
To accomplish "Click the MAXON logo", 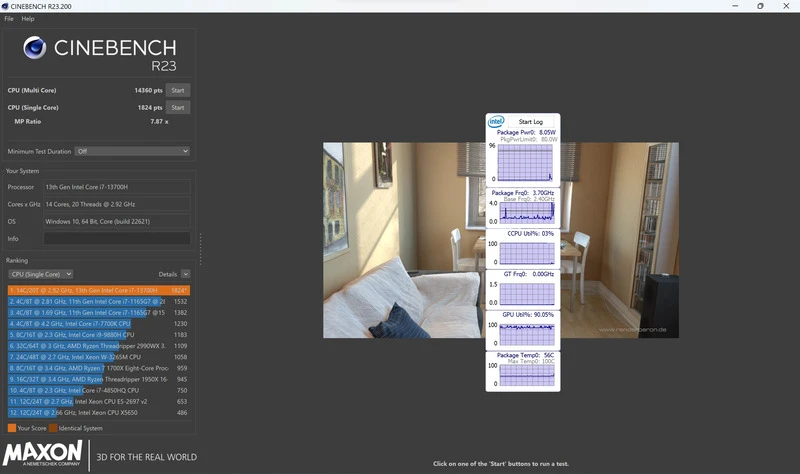I will [x=42, y=453].
